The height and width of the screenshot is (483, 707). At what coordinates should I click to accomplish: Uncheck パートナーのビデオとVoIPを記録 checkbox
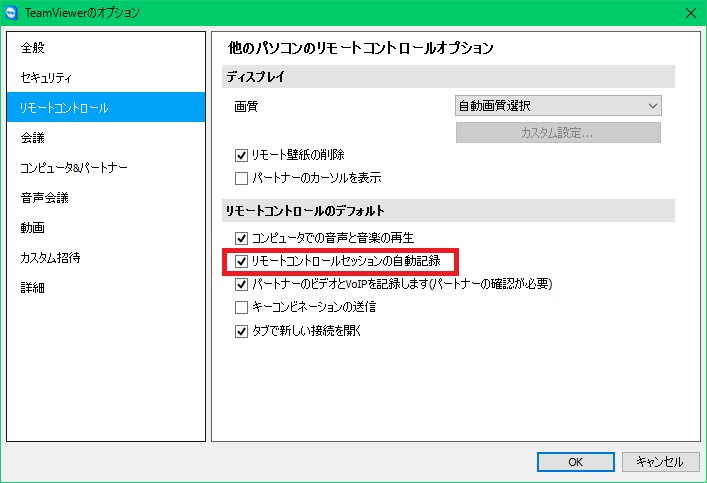point(242,284)
